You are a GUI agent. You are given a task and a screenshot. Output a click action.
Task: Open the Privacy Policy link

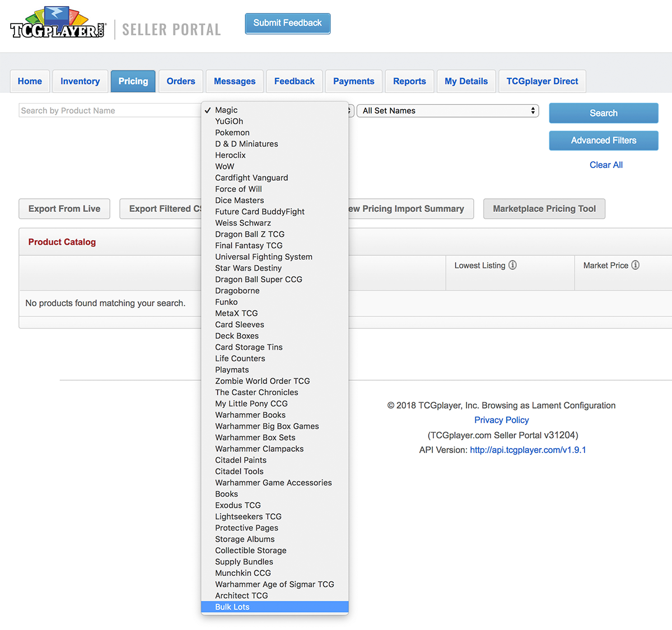(x=502, y=420)
